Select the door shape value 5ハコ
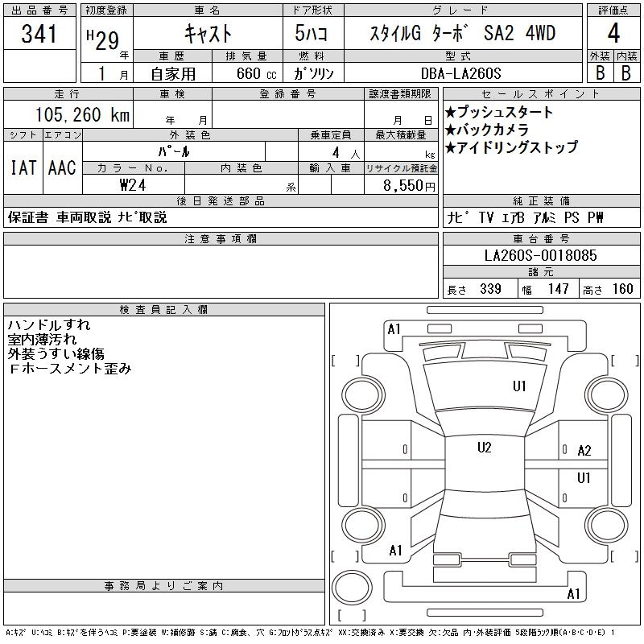This screenshot has height=644, width=644. click(x=312, y=33)
